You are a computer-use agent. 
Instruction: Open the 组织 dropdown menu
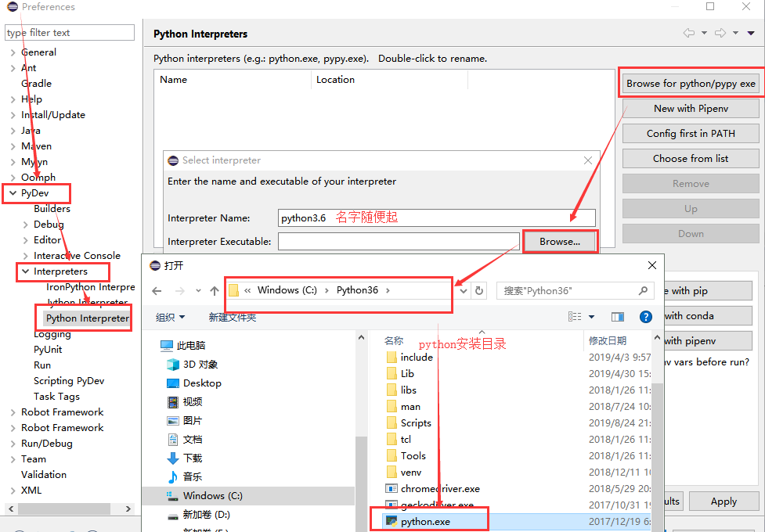[x=171, y=317]
